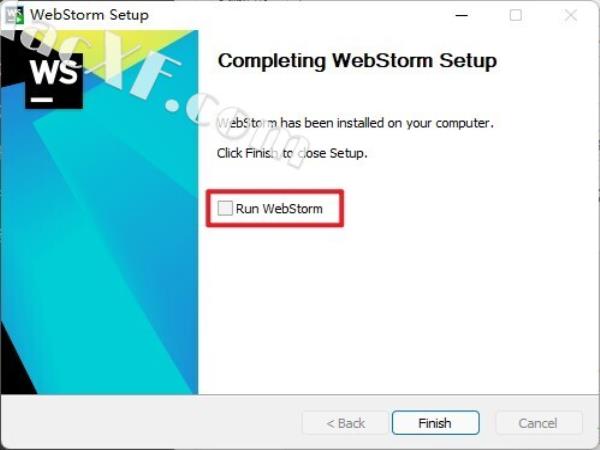This screenshot has width=600, height=450.
Task: Click the black WS logo in banner
Action: 54,80
